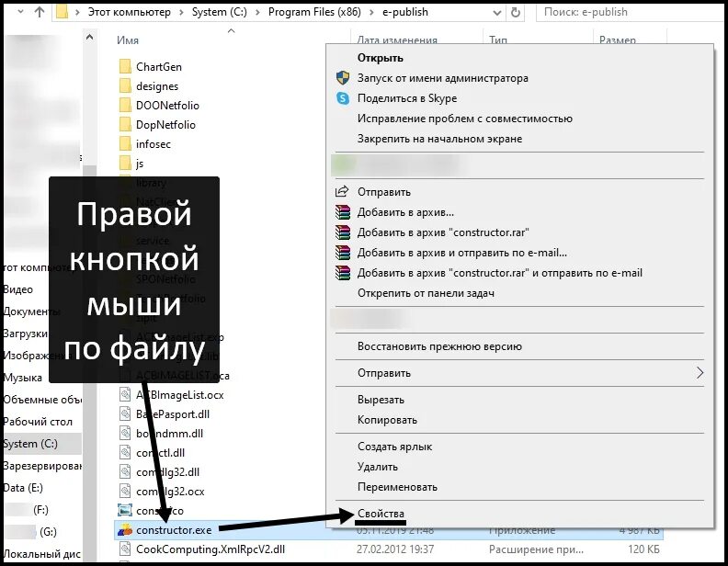Click the navigation pane scroll-up arrow
Viewport: 728px width, 566px height.
click(x=89, y=37)
